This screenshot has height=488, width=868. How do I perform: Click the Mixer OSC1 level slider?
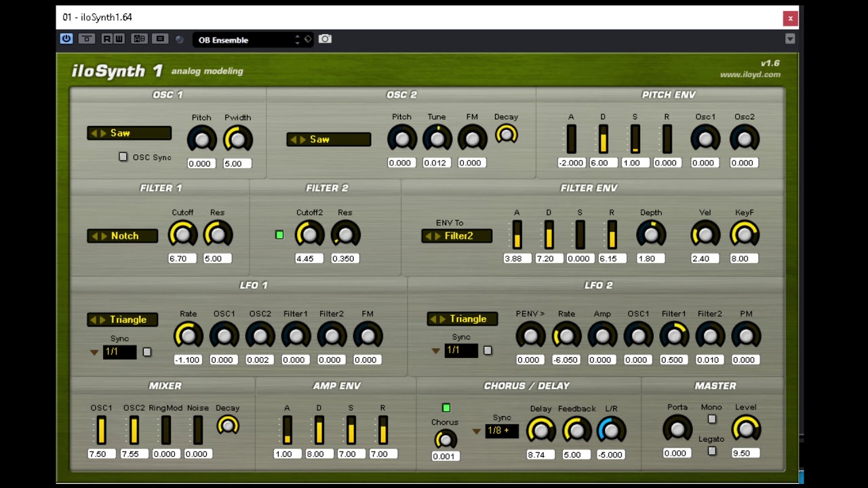[x=101, y=430]
